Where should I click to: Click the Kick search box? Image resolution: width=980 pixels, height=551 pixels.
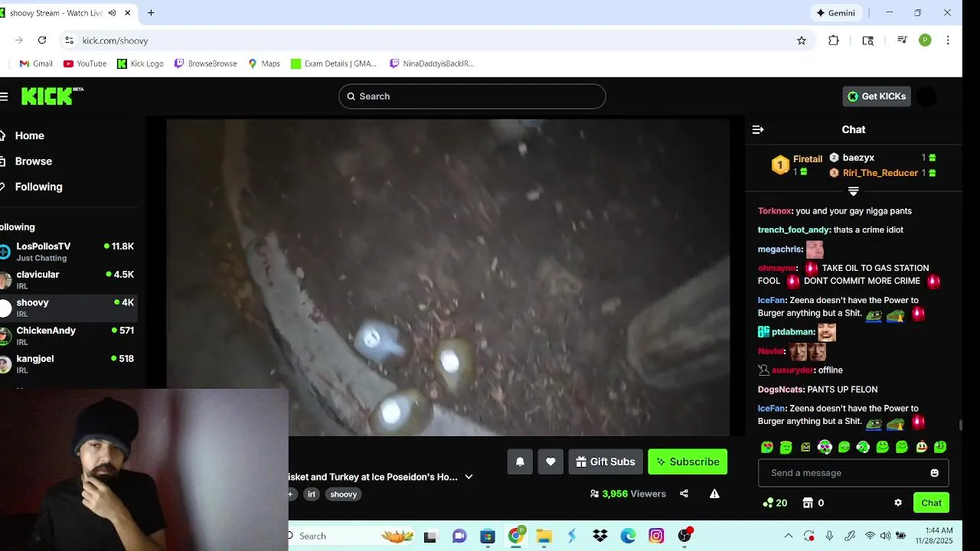click(x=472, y=96)
